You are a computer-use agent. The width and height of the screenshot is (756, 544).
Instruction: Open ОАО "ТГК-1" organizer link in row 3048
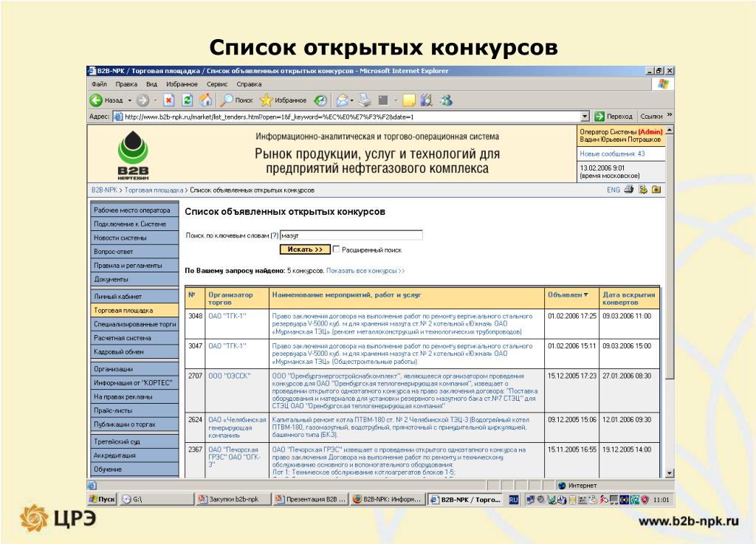227,316
